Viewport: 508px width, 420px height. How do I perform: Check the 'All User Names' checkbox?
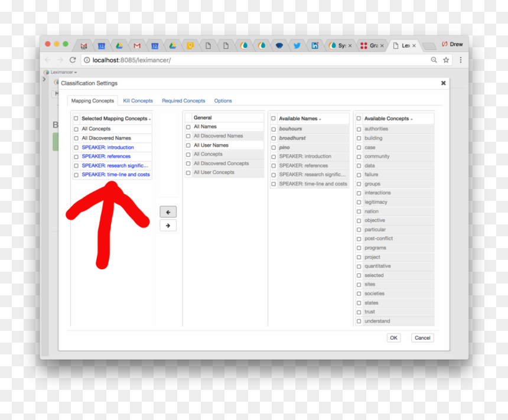188,145
